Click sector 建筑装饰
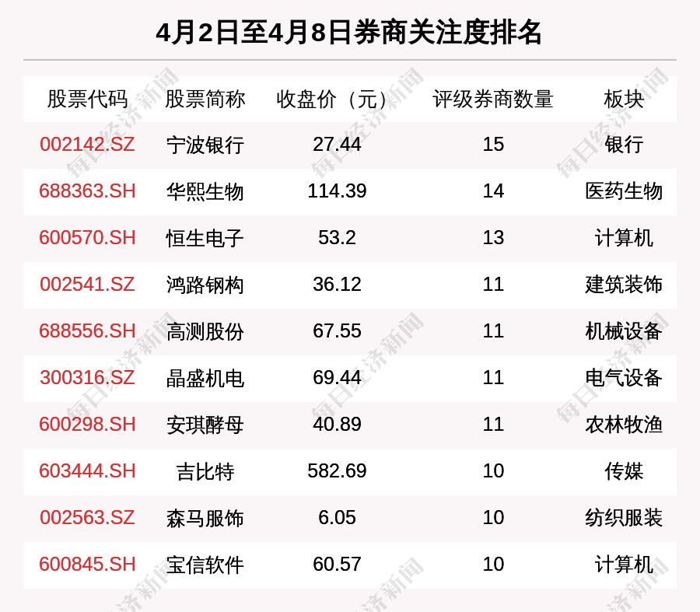This screenshot has width=700, height=612. (624, 285)
